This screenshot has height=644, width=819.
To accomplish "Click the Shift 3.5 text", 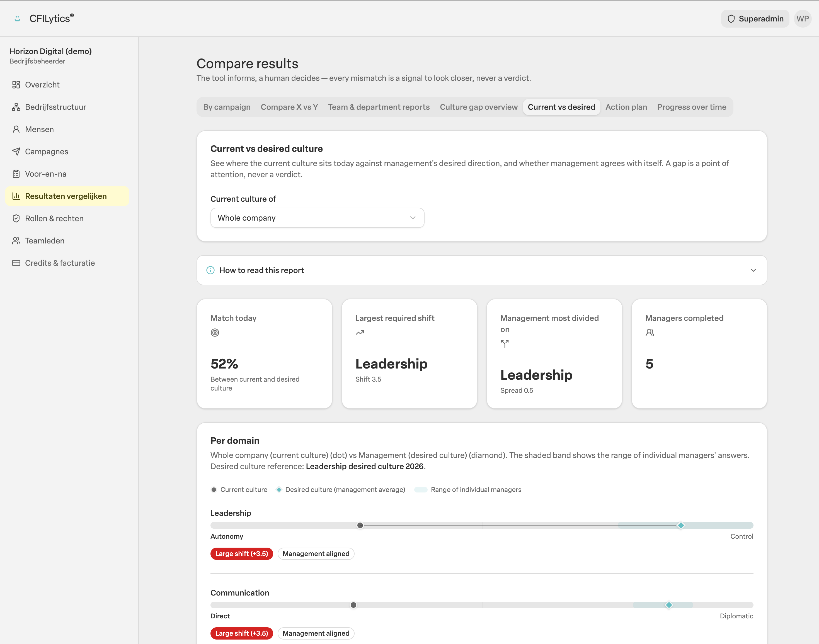I will coord(368,379).
